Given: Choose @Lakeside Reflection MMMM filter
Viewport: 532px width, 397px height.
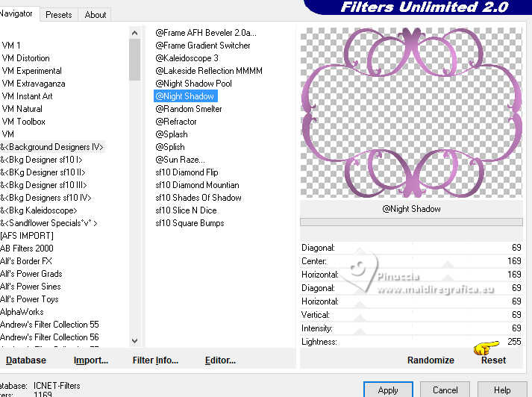Looking at the screenshot, I should coord(209,71).
